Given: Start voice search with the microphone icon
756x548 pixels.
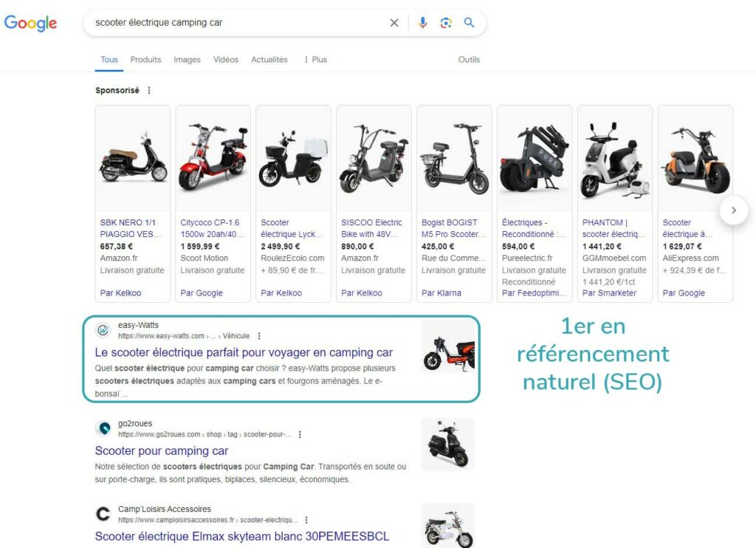Looking at the screenshot, I should [x=423, y=23].
